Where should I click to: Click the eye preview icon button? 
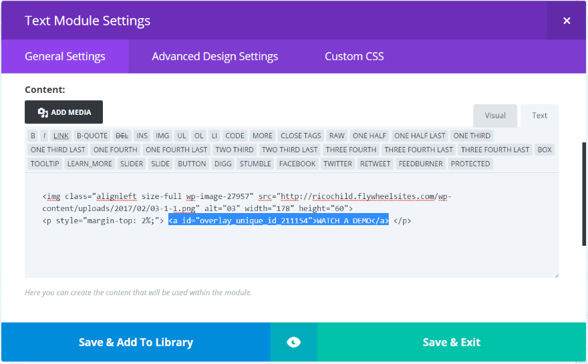(x=293, y=342)
